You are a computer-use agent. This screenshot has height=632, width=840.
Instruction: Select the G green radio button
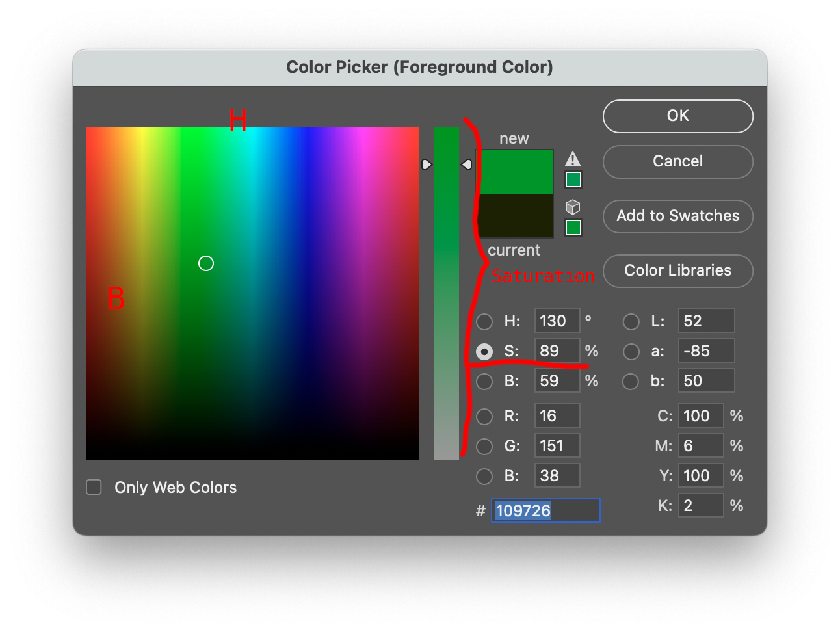(x=484, y=446)
